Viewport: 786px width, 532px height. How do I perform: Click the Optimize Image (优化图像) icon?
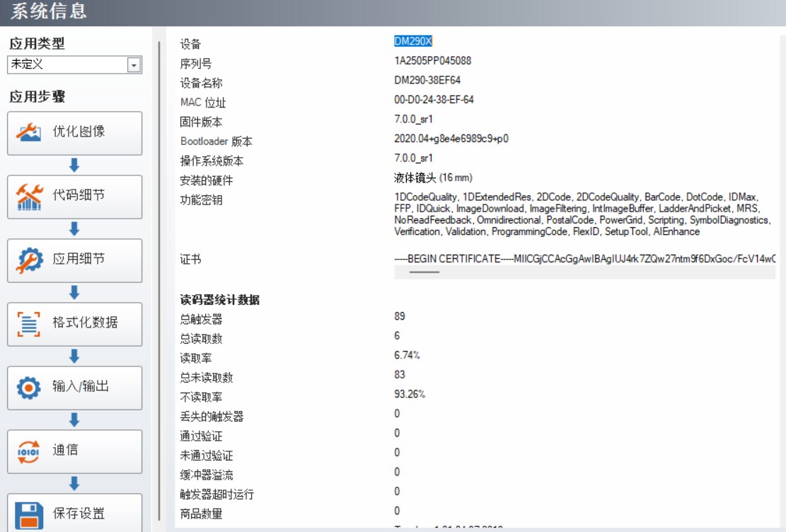point(29,132)
